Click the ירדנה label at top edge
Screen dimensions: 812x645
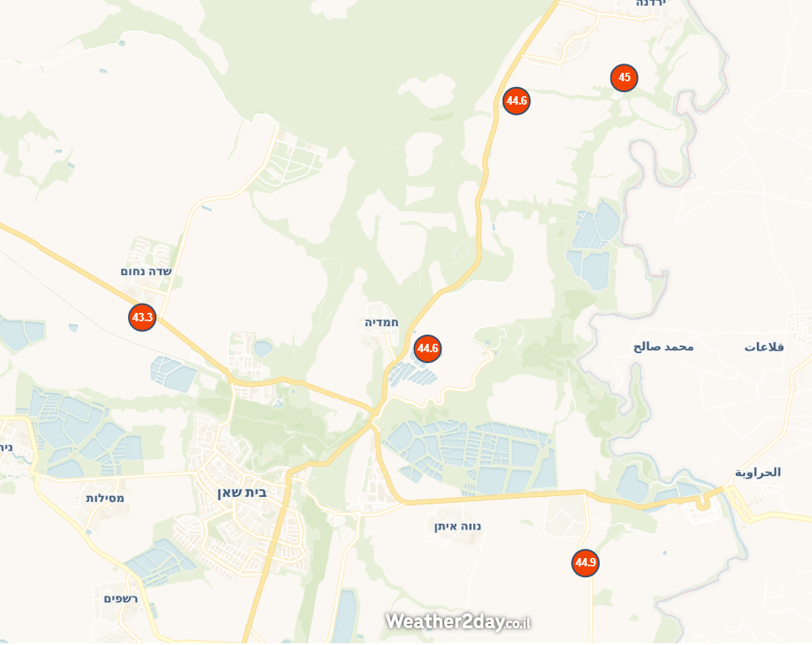pos(651,3)
